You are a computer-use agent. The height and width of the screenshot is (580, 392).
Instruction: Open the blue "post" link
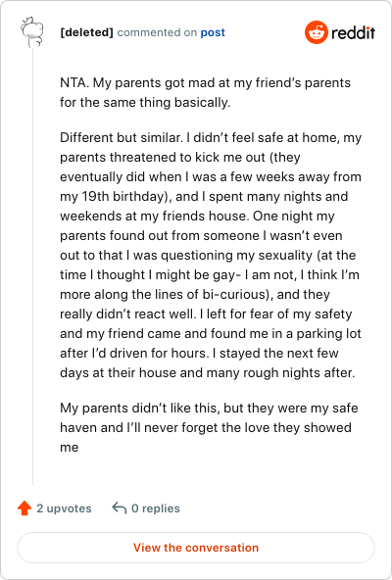(x=213, y=32)
